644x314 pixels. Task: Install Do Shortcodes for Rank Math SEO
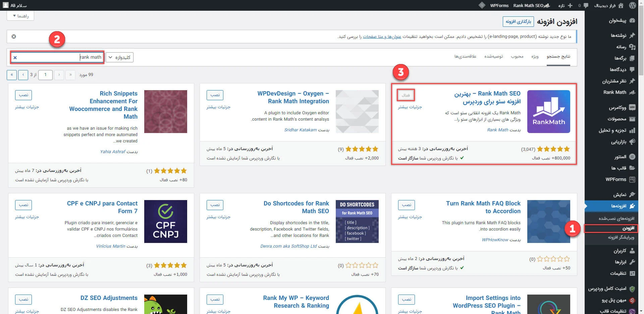tap(215, 205)
